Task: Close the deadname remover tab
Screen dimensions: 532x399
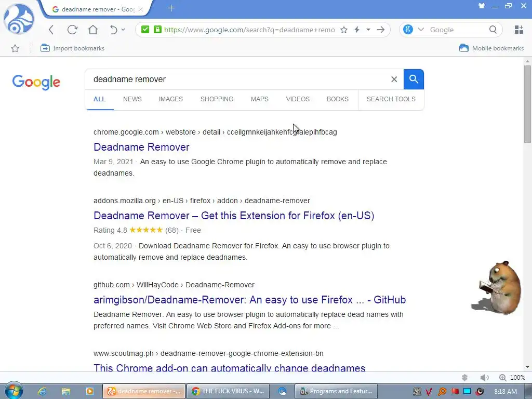Action: (141, 9)
